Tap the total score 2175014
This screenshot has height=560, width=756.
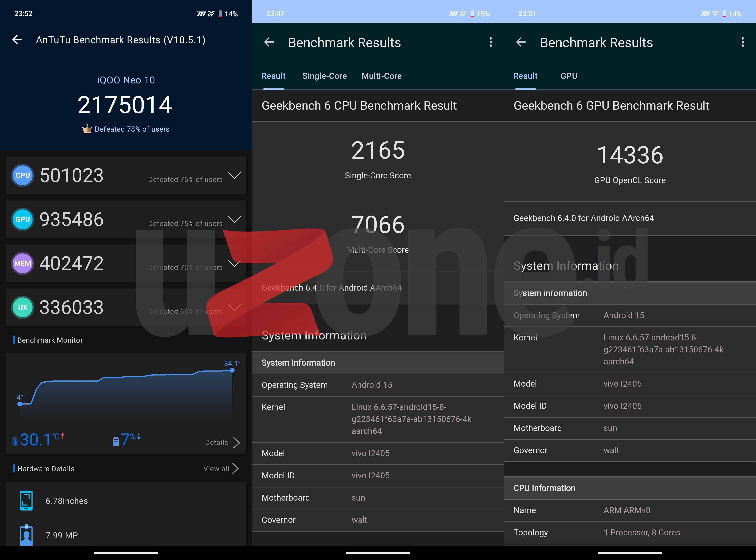coord(125,105)
